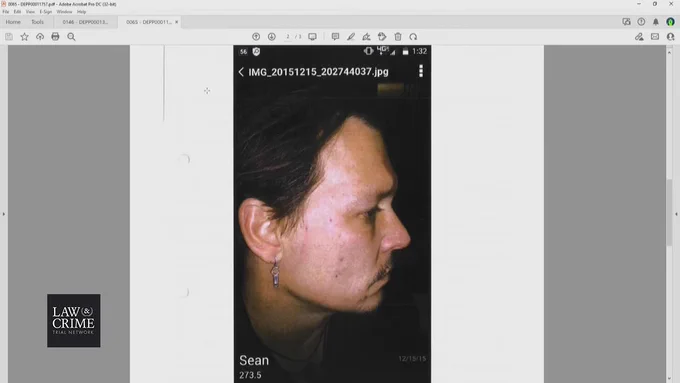Click the IMG_20151215_202744037.jpg filename text
The image size is (680, 383).
click(318, 72)
